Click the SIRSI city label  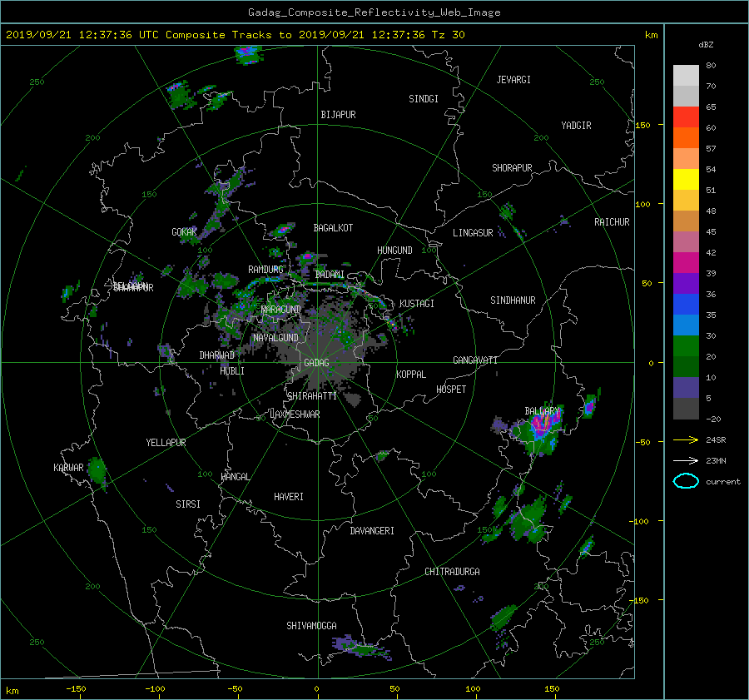pos(188,504)
